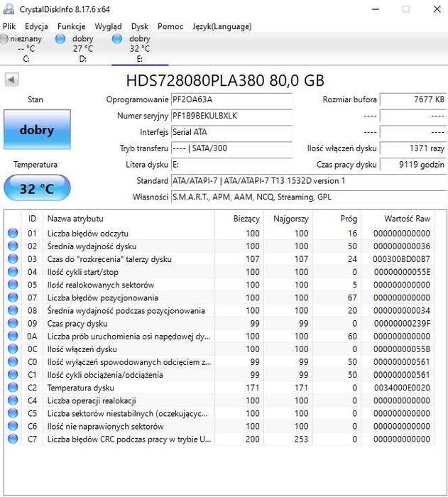
Task: Click the 'Bieżący' column header
Action: 239,219
